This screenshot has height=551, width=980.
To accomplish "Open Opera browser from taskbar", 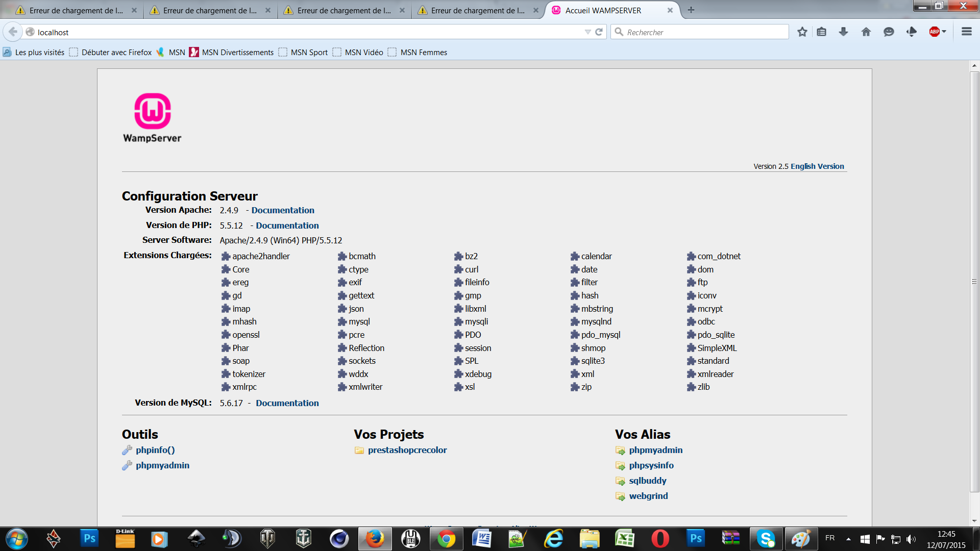I will pyautogui.click(x=660, y=539).
